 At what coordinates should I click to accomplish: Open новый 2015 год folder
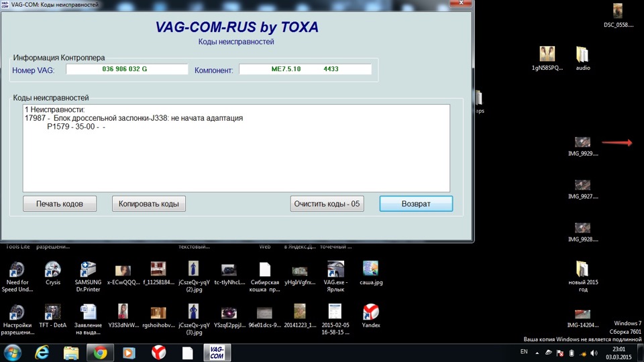click(x=583, y=277)
